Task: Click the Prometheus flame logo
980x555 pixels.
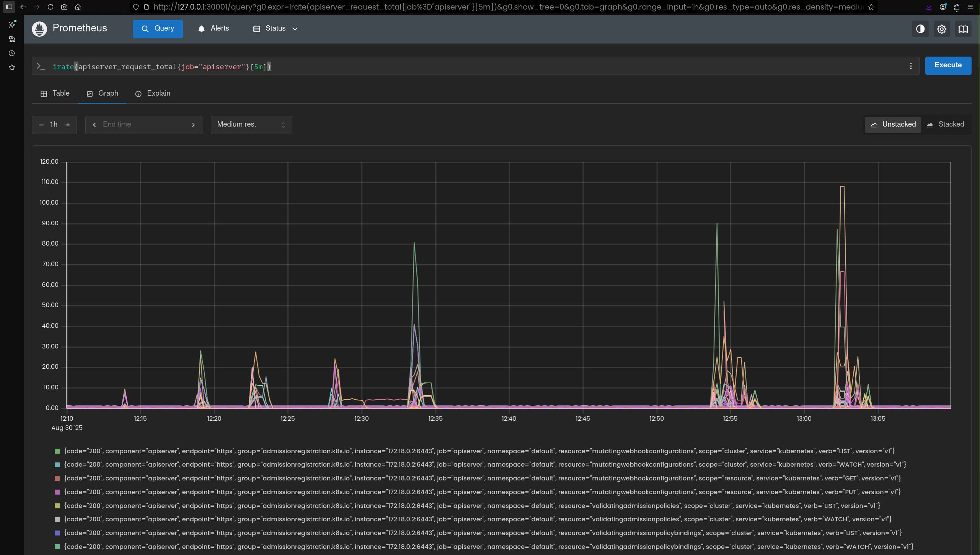Action: click(x=39, y=29)
